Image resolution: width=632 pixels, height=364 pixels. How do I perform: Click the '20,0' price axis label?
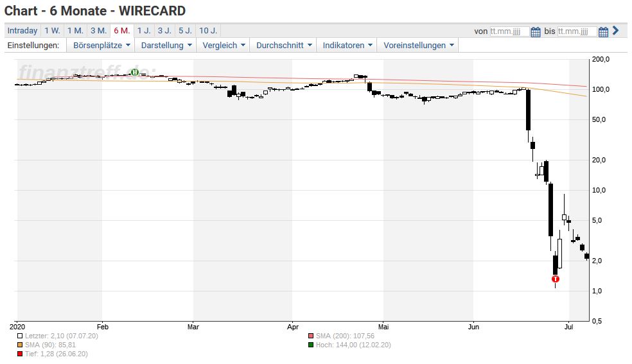point(599,160)
